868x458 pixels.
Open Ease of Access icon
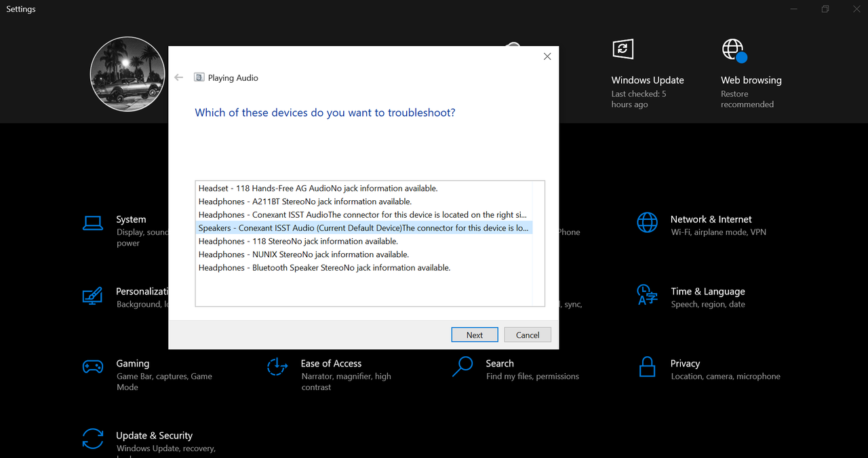[277, 367]
